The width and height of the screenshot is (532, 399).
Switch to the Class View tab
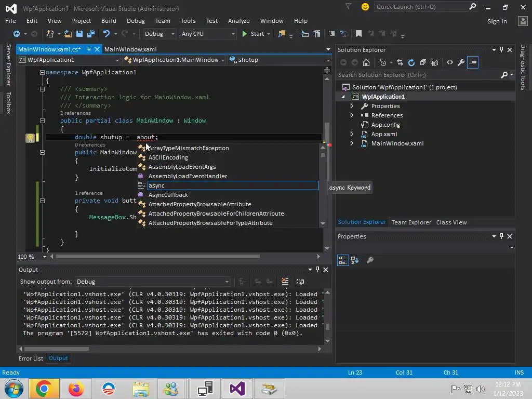tap(451, 222)
